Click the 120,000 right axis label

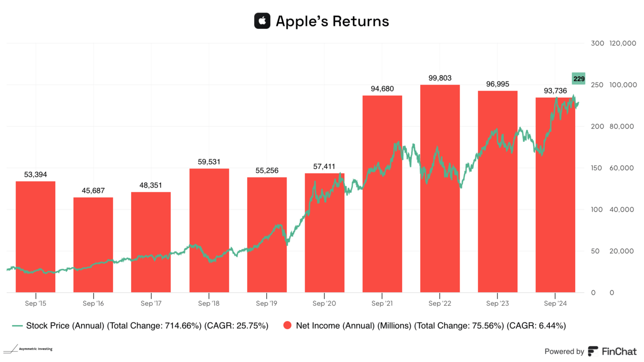[x=623, y=43]
